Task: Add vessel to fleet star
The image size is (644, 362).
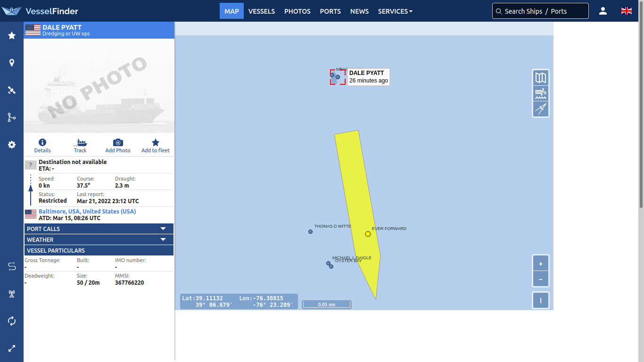Action: 156,146
